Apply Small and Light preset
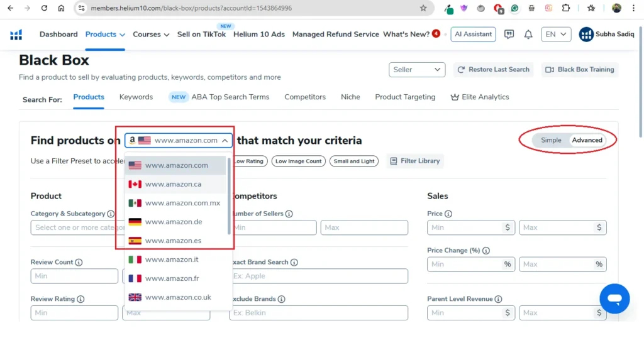The width and height of the screenshot is (644, 343). tap(353, 161)
